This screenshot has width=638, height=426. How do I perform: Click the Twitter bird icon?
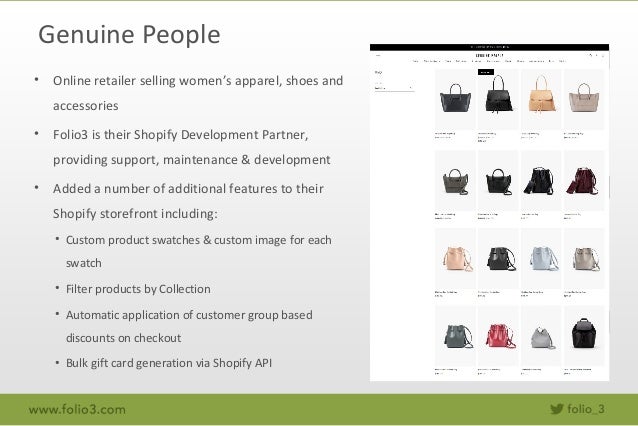click(557, 409)
